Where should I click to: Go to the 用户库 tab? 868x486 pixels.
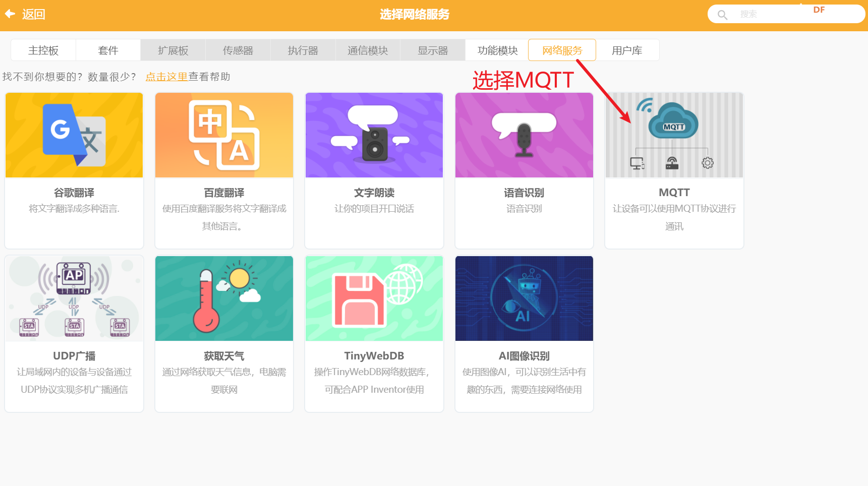(x=627, y=50)
